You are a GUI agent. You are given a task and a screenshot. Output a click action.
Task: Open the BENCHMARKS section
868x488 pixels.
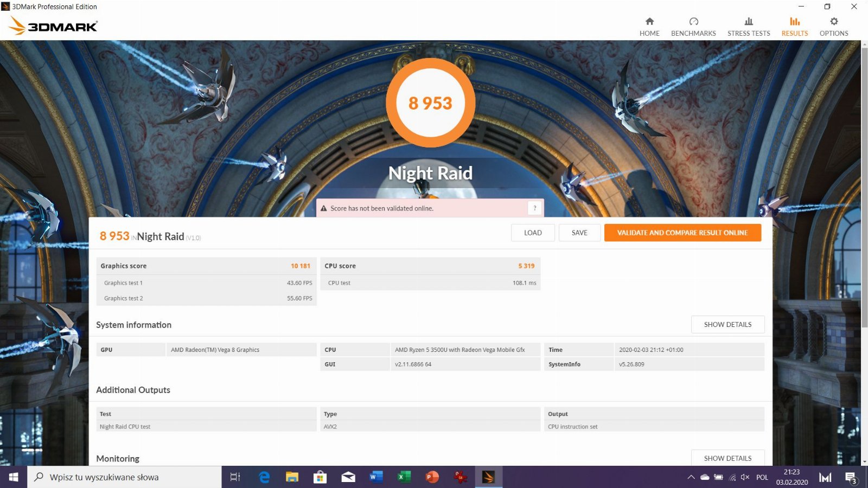pos(693,27)
